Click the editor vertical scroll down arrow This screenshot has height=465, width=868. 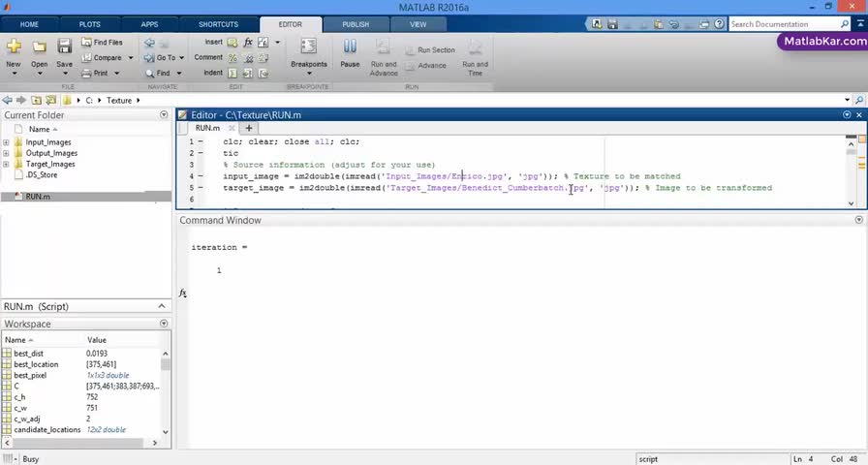coord(852,203)
